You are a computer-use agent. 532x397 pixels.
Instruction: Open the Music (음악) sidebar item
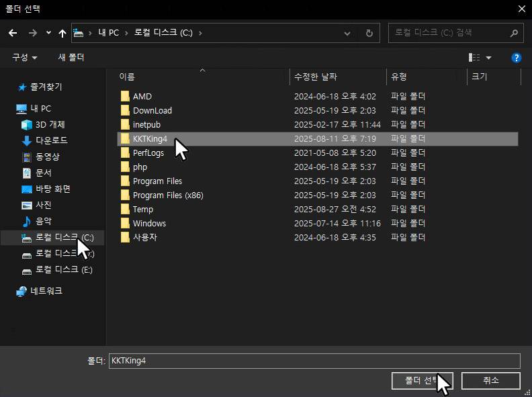pos(43,221)
